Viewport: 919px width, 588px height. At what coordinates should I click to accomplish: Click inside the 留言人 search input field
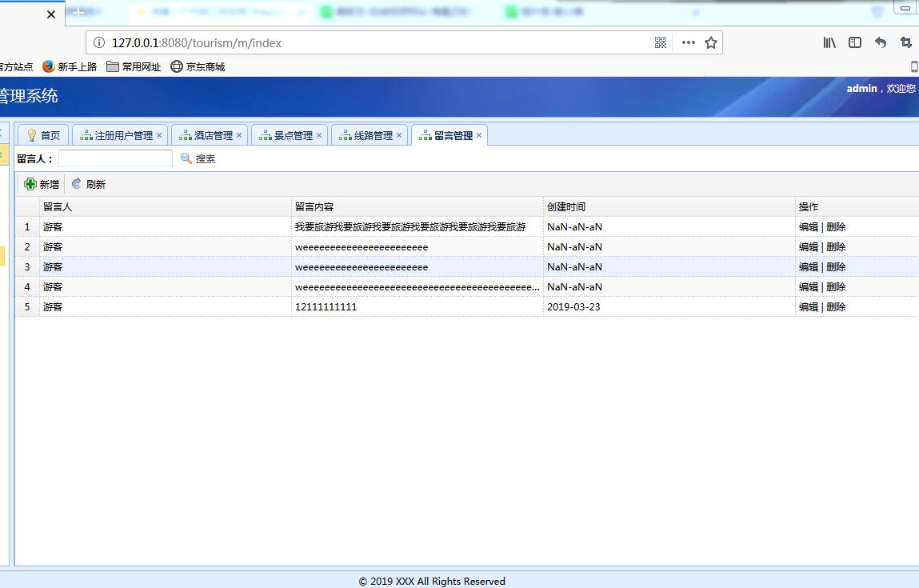(115, 158)
